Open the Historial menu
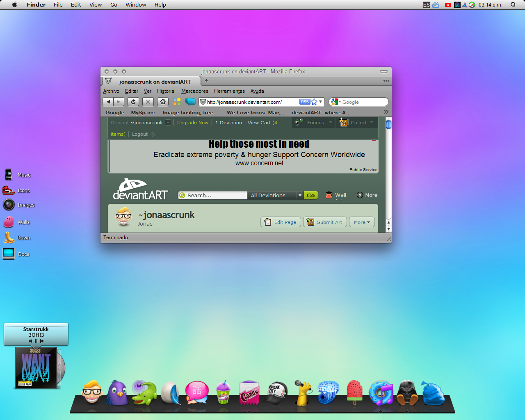Viewport: 525px width, 420px height. (x=166, y=91)
